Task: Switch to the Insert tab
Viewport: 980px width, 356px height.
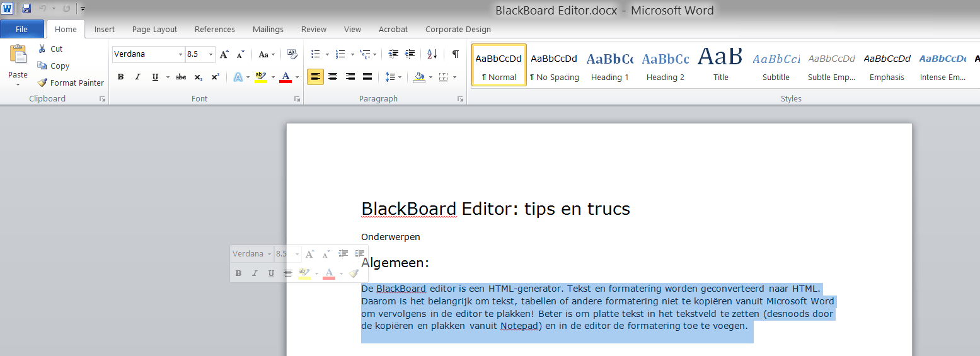Action: pos(105,29)
